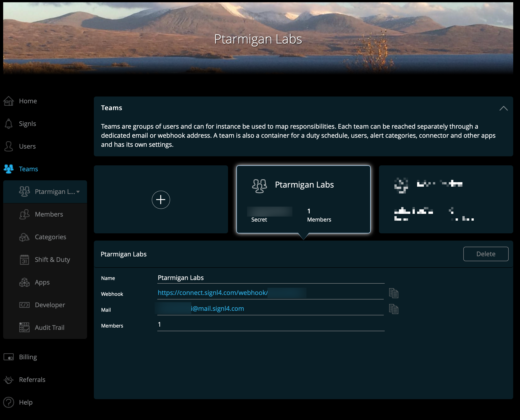Select the blurred team card
This screenshot has height=420, width=520.
446,199
